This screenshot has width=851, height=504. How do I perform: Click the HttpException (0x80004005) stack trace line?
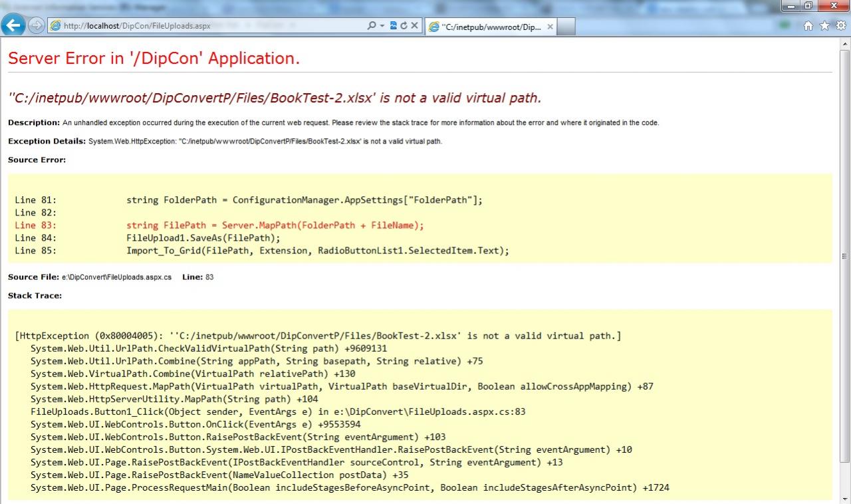[318, 336]
